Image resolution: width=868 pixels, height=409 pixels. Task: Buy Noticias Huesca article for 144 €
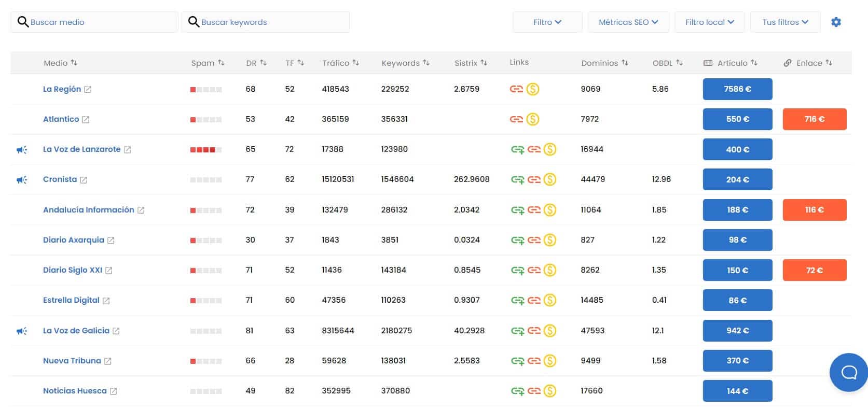737,391
